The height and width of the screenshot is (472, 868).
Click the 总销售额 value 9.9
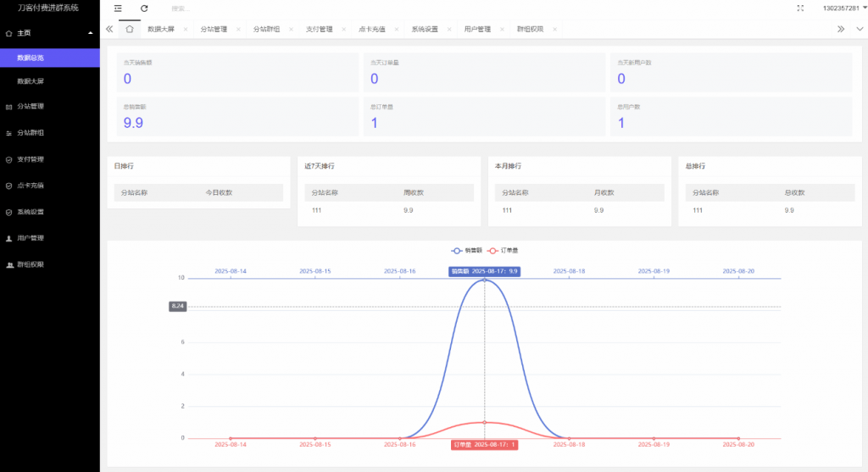[133, 123]
